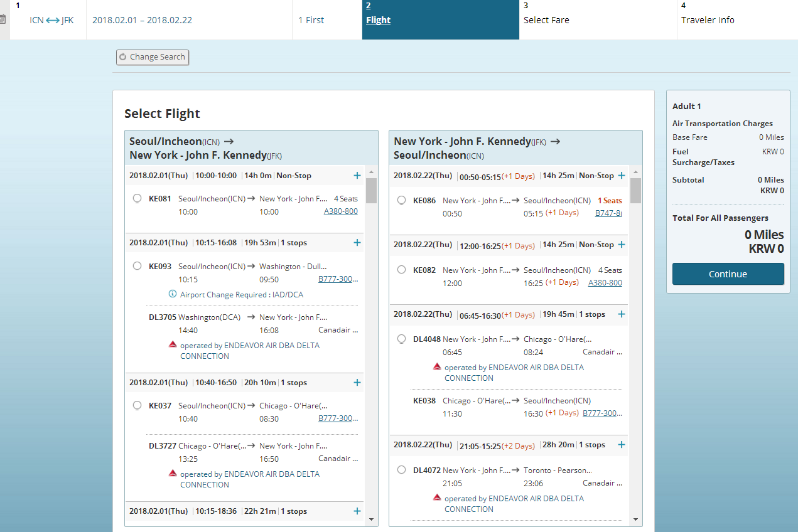This screenshot has width=798, height=532.
Task: Click Delta logo under return DL4048 flight
Action: tap(437, 366)
